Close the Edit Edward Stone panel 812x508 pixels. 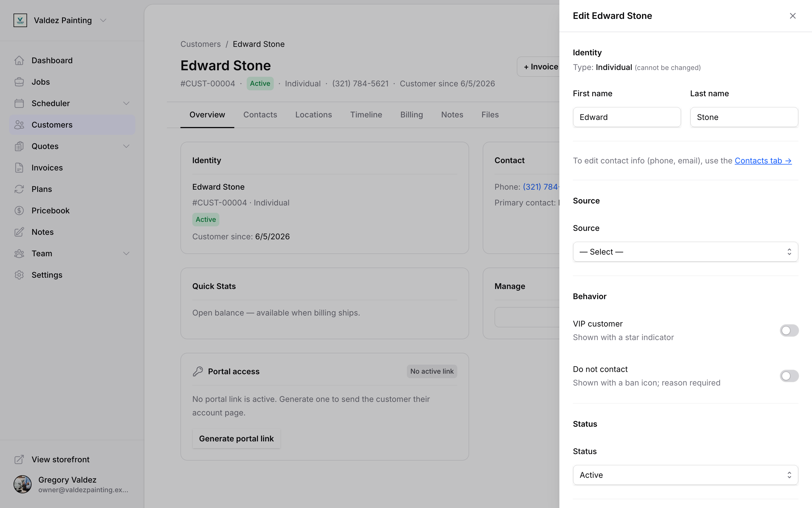[x=793, y=16]
